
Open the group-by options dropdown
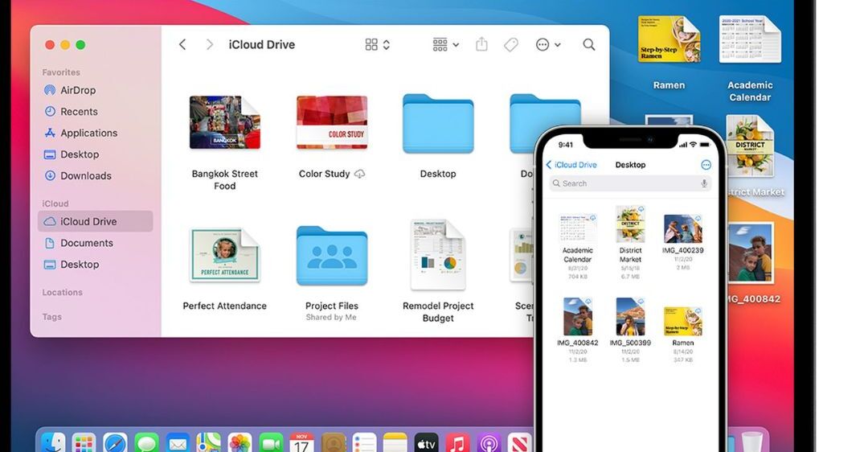445,45
